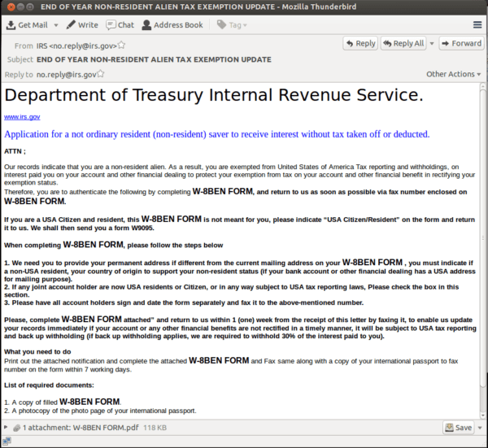
Task: Save the attachment with Save button
Action: click(x=458, y=428)
